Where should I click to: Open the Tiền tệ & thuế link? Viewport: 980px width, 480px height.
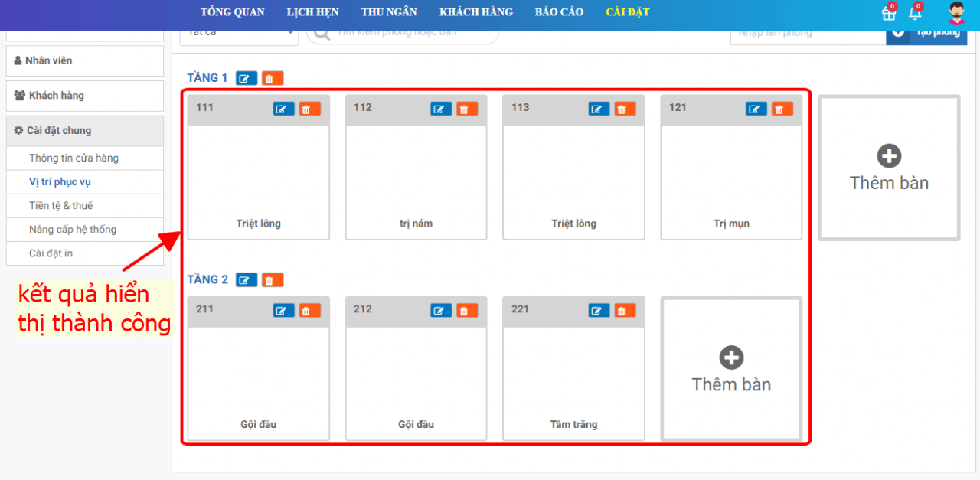[61, 206]
